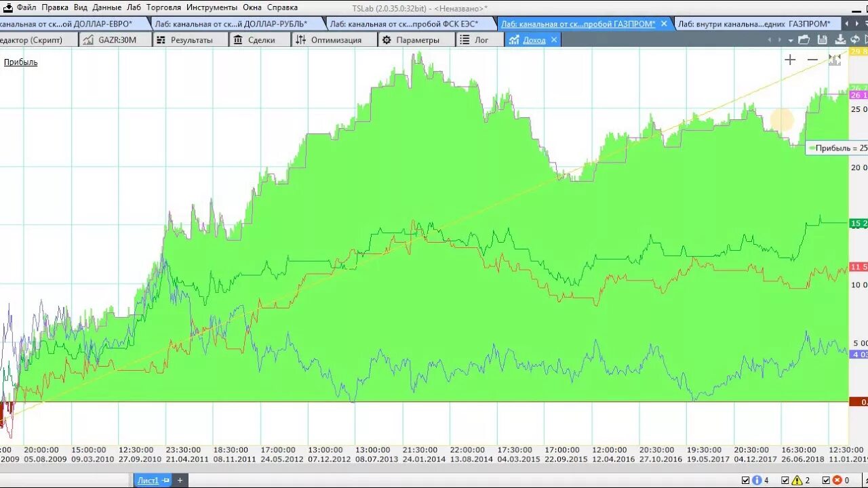Close the 'пробой ГАЗПРОМ' lab tab

coord(664,24)
